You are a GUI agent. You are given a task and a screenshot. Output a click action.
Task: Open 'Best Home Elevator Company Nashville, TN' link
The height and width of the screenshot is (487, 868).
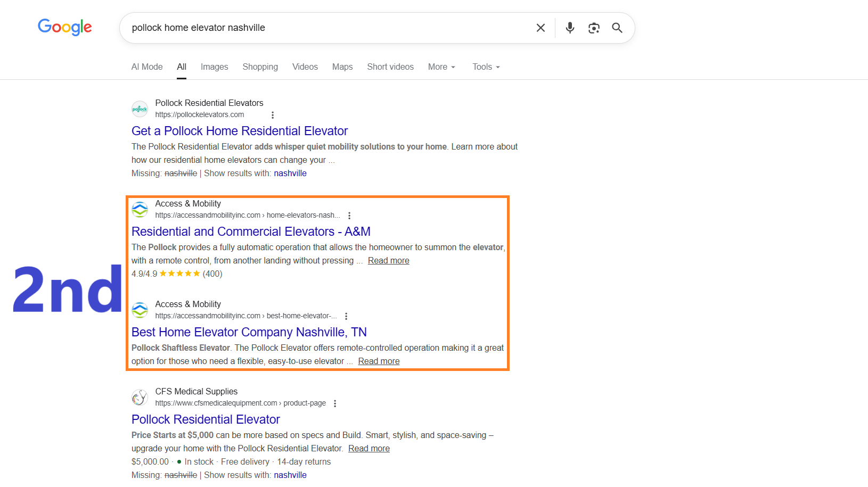(249, 332)
